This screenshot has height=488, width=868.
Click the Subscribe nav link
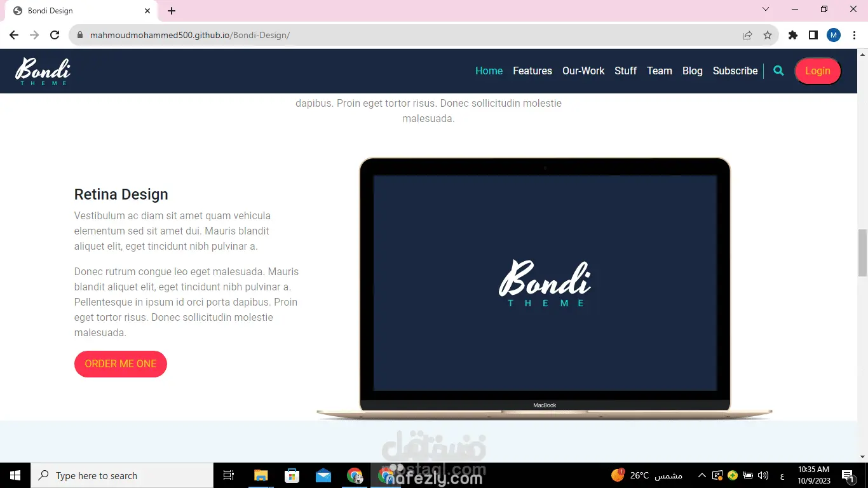[x=735, y=71]
